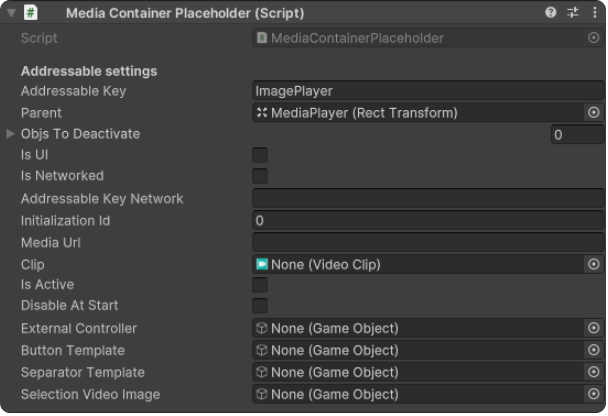Image resolution: width=608 pixels, height=416 pixels.
Task: Click the Media Url input field
Action: (427, 243)
